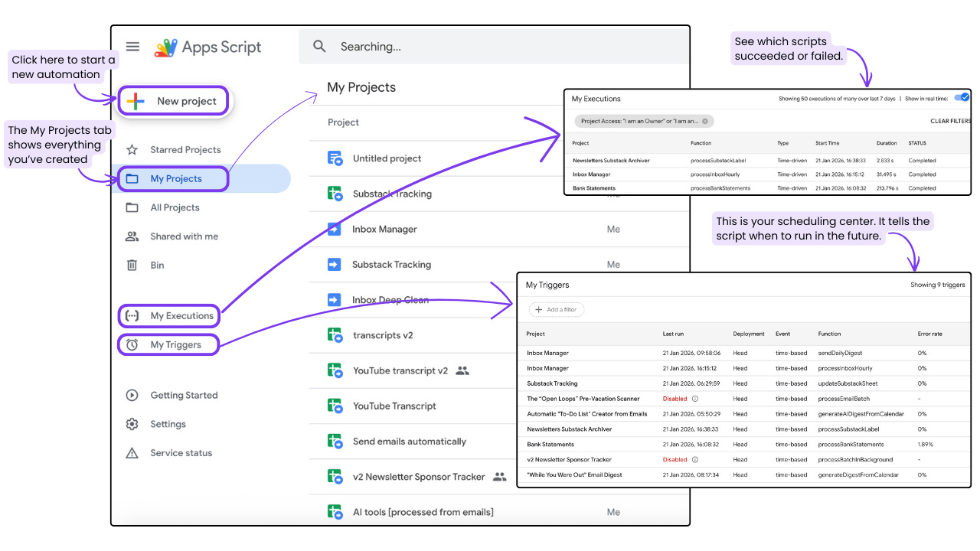Click the New project button
Viewport: 980px width, 551px height.
coord(174,101)
